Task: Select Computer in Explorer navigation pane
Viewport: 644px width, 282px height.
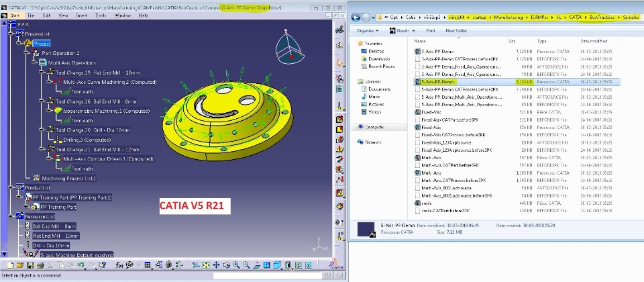Action: point(374,127)
